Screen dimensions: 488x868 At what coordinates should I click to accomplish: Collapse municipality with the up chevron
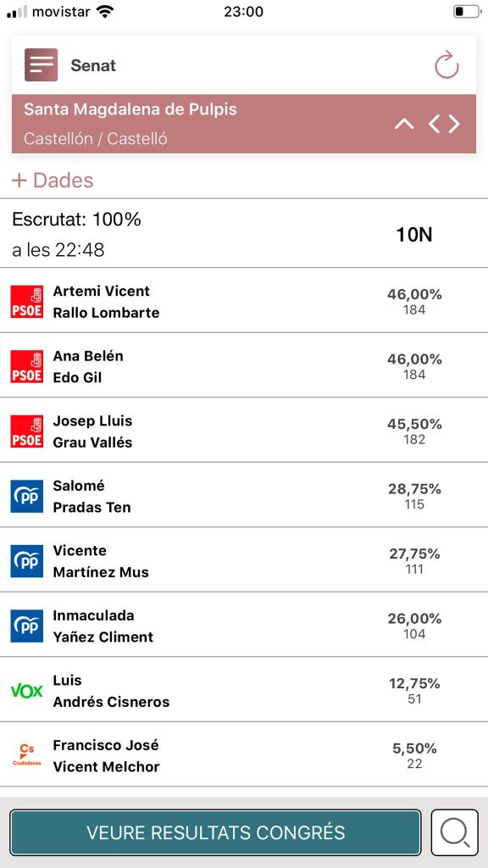click(x=404, y=124)
